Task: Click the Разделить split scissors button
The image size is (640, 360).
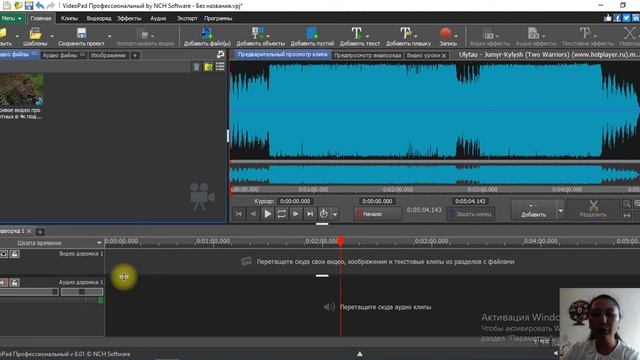Action: click(x=593, y=209)
